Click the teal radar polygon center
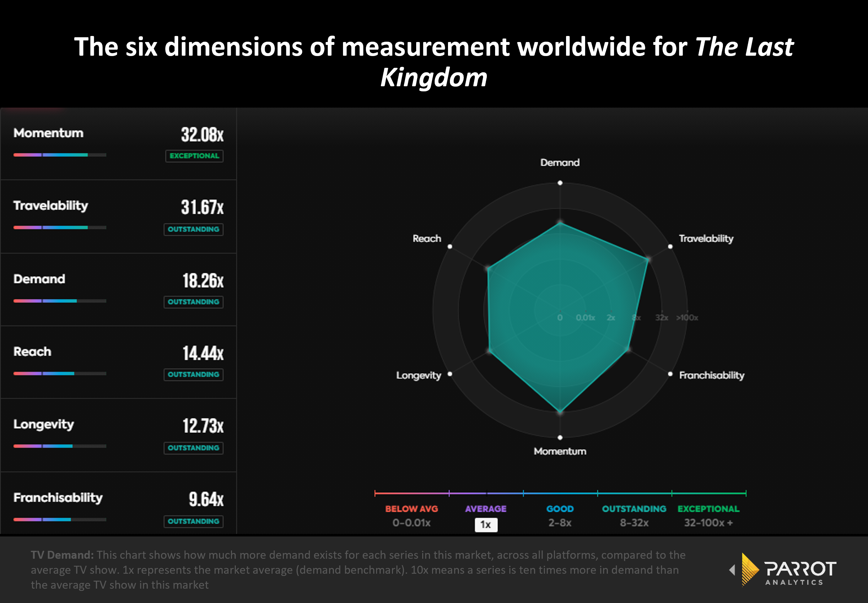Screen dimensions: 868x603 click(x=560, y=310)
